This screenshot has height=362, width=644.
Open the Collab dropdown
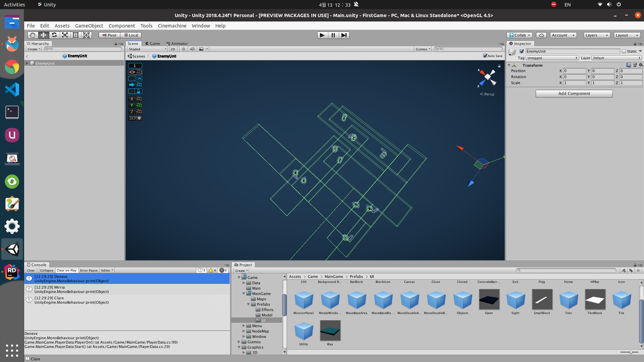[x=520, y=35]
